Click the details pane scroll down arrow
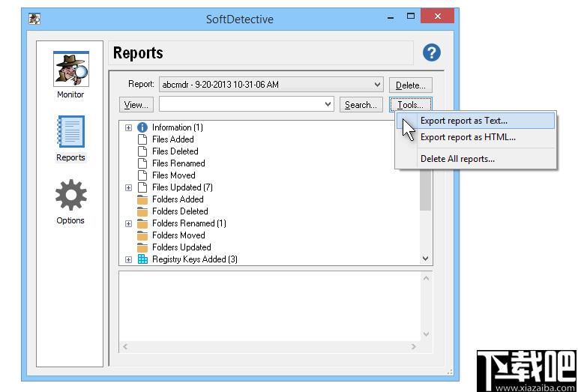578x392 pixels. [x=426, y=334]
